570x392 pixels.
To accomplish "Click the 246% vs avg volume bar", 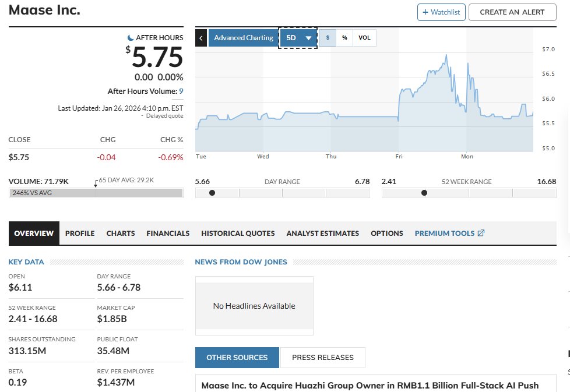I will point(96,193).
